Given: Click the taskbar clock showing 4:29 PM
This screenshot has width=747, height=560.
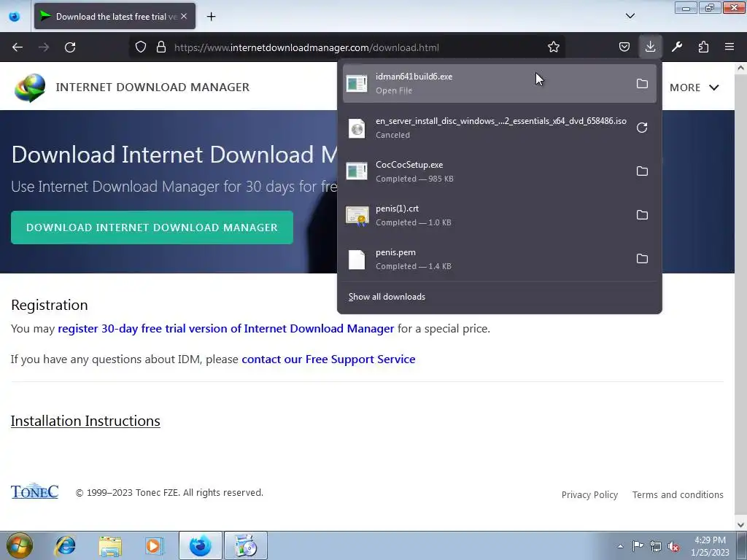Looking at the screenshot, I should pyautogui.click(x=710, y=546).
